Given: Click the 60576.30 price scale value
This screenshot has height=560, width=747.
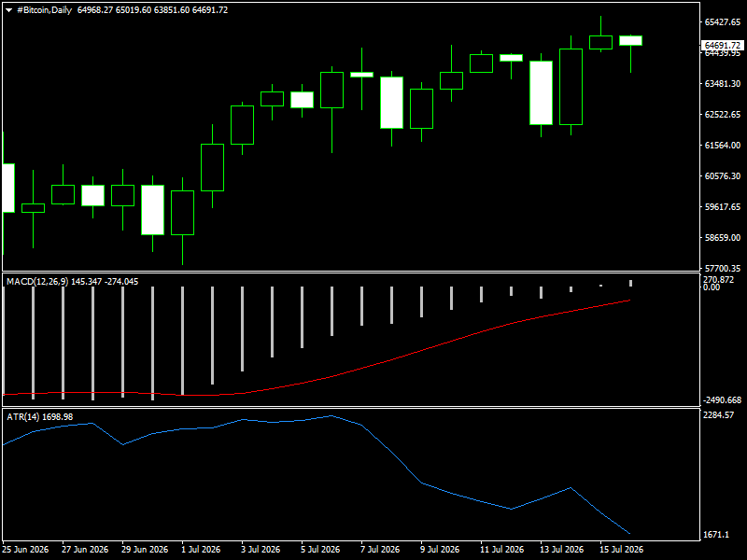Looking at the screenshot, I should (722, 175).
